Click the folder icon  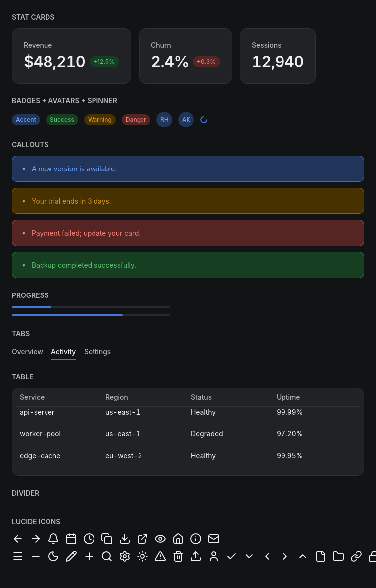point(338,556)
